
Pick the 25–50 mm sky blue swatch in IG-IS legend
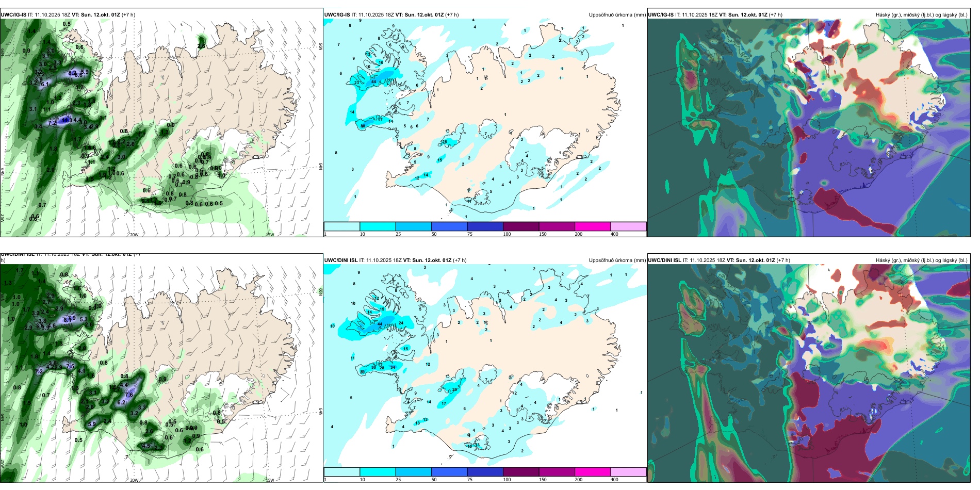(x=413, y=226)
